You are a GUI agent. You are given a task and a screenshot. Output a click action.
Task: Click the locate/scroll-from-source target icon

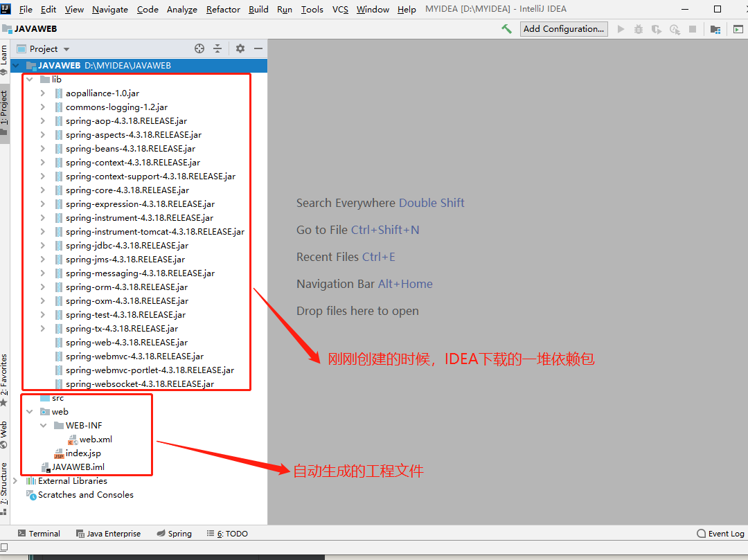(x=199, y=48)
